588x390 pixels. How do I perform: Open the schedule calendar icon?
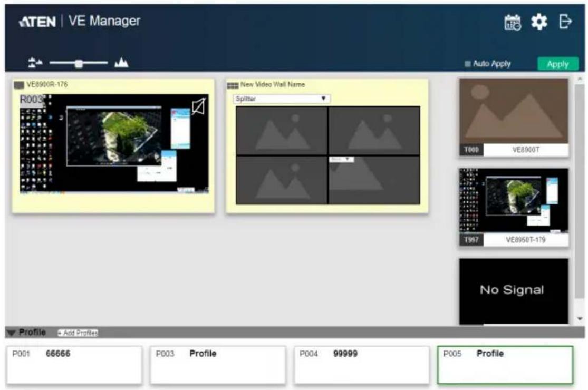512,23
